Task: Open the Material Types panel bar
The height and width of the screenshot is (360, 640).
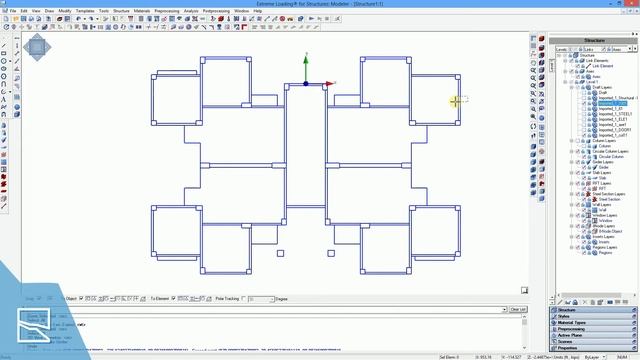Action: click(593, 322)
